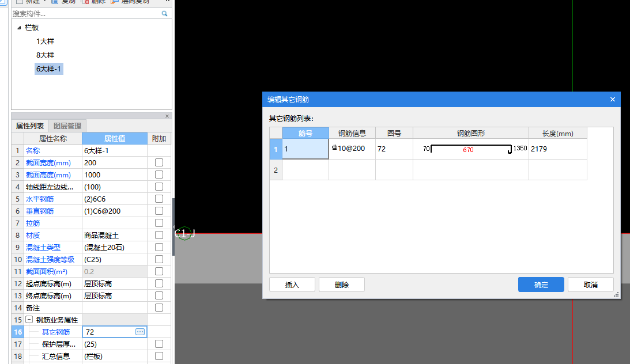The image size is (630, 364).
Task: Click the 属性名称 column header
Action: tap(52, 138)
